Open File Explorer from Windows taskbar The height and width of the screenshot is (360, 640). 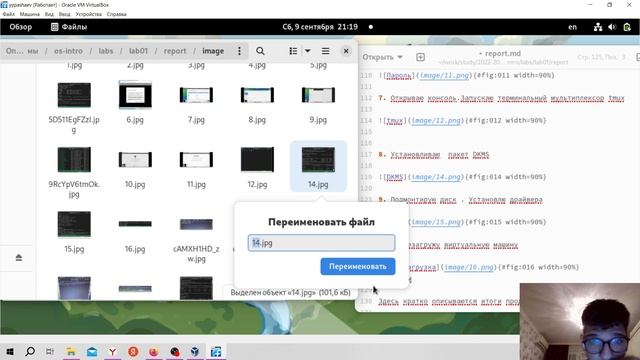[x=71, y=351]
